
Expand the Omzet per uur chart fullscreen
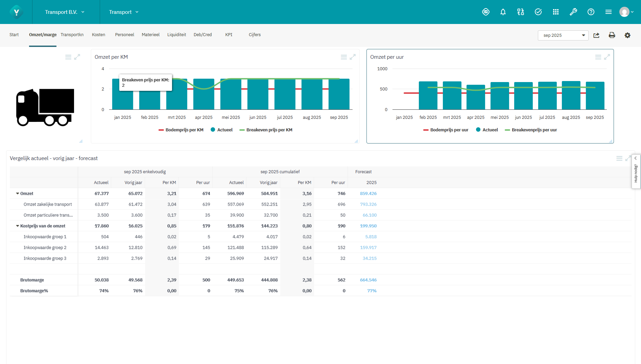[607, 57]
